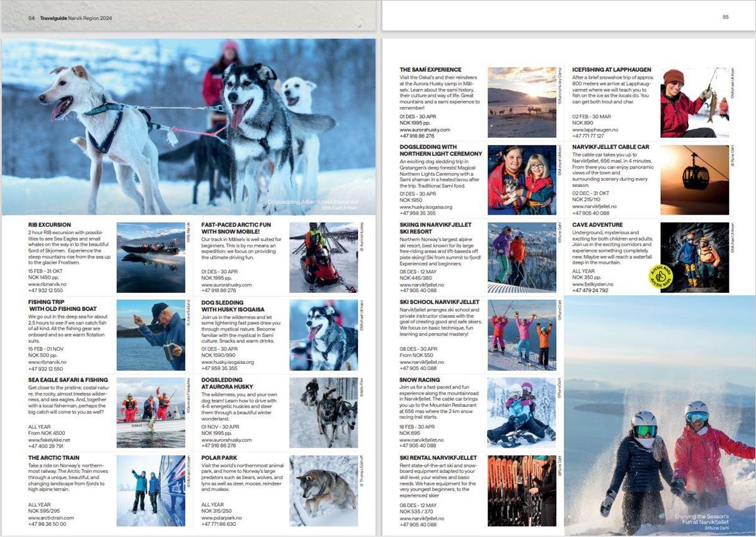Click the Icefishing at Lapphaugen photo
This screenshot has width=756, height=537.
coord(694,103)
